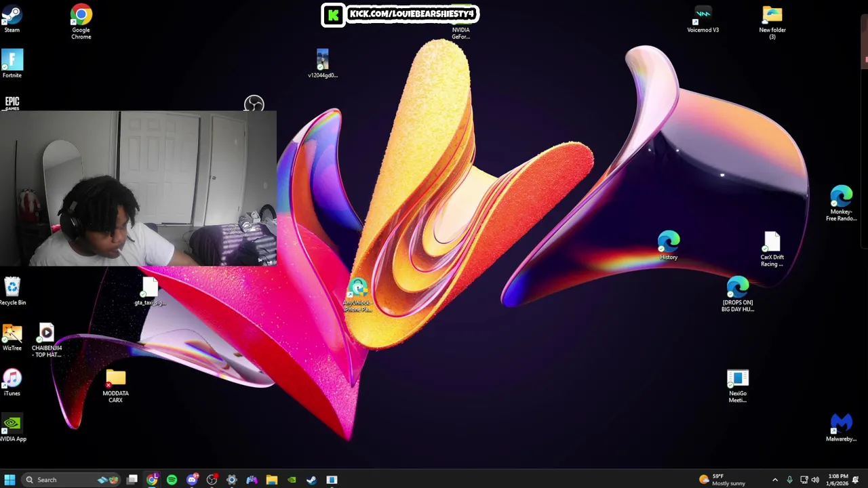Select the Monkey-Free Random Edge shortcut
Image resolution: width=868 pixels, height=488 pixels.
841,204
